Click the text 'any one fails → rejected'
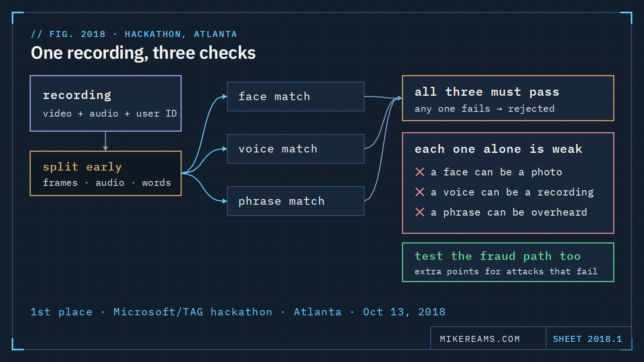The image size is (644, 362). (x=485, y=109)
